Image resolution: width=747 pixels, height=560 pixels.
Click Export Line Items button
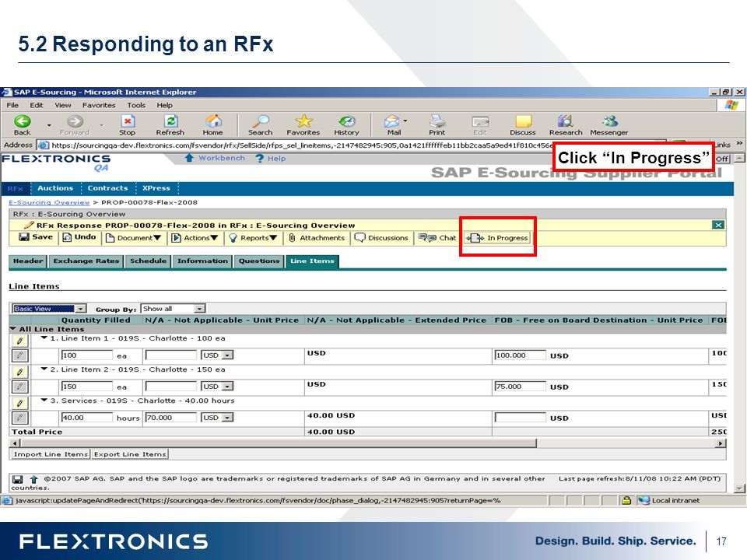point(130,454)
